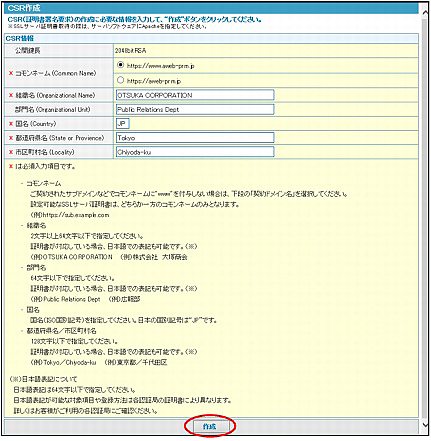The width and height of the screenshot is (431, 441).
Task: Click the vertical scrollbar track
Action: pyautogui.click(x=425, y=218)
